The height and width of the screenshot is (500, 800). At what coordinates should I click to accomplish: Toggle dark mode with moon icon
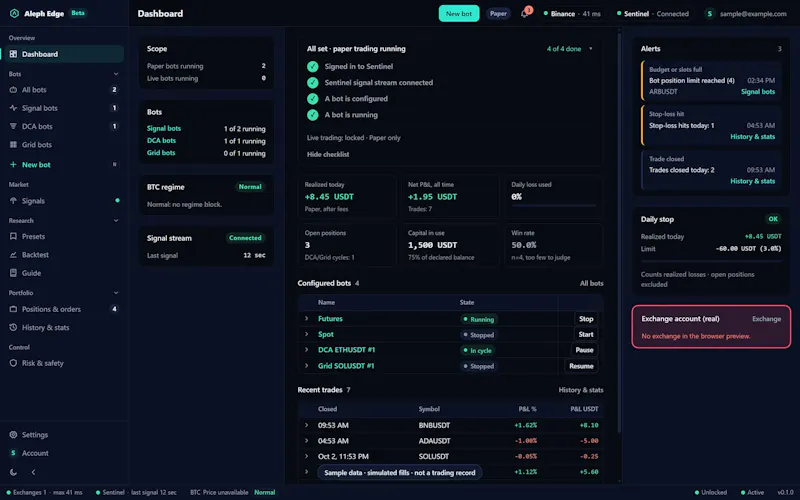coord(13,472)
